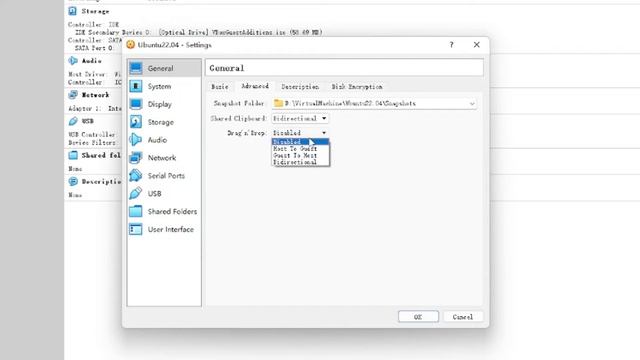Click the Network heading in details pane

[x=96, y=95]
